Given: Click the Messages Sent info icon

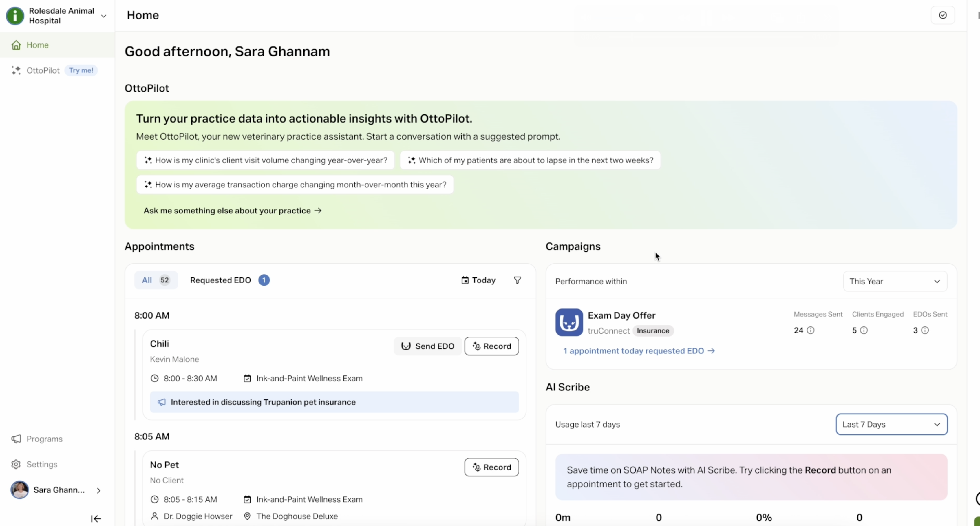Looking at the screenshot, I should [x=811, y=330].
